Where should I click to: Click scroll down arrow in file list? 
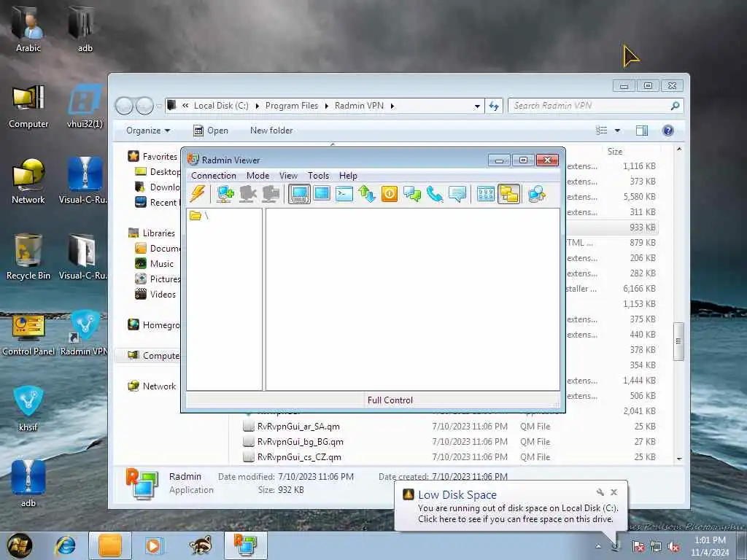tap(679, 459)
